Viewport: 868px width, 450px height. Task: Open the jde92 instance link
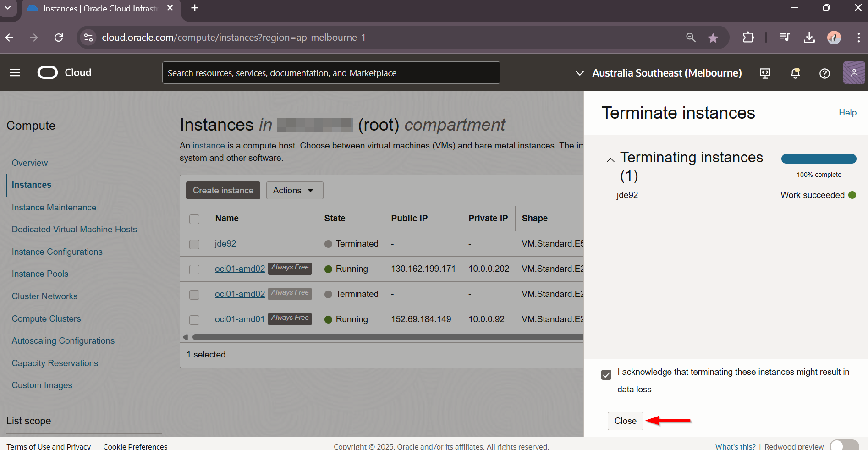[x=225, y=244]
